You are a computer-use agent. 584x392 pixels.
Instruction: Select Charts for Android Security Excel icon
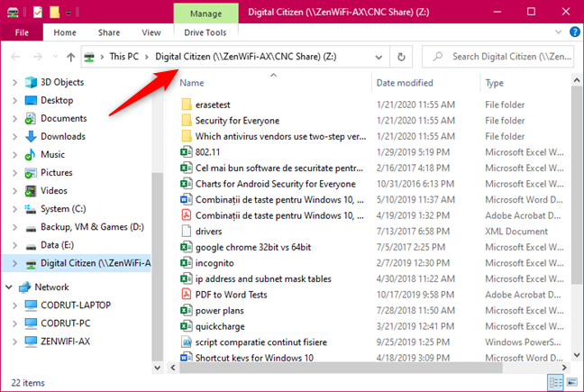coord(187,184)
